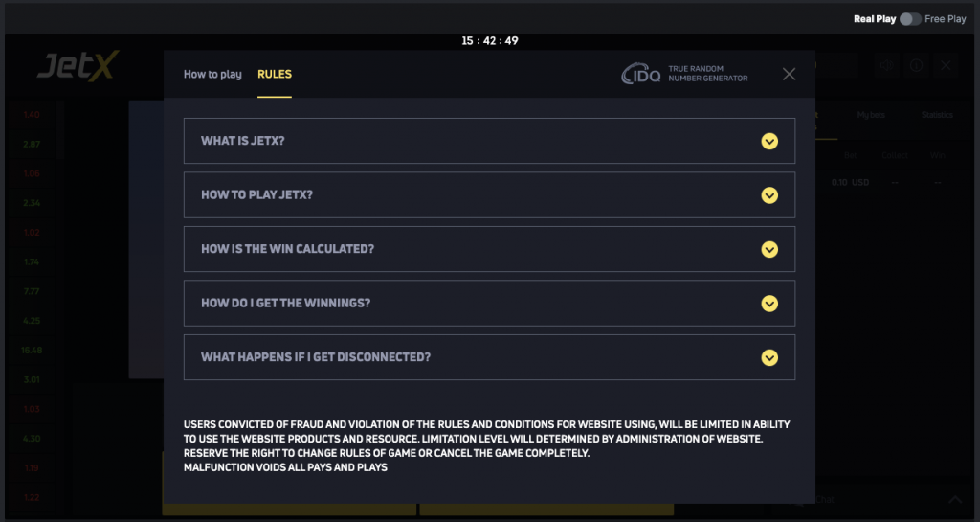This screenshot has width=980, height=522.
Task: Click the 1.40 multiplier in history
Action: (32, 114)
